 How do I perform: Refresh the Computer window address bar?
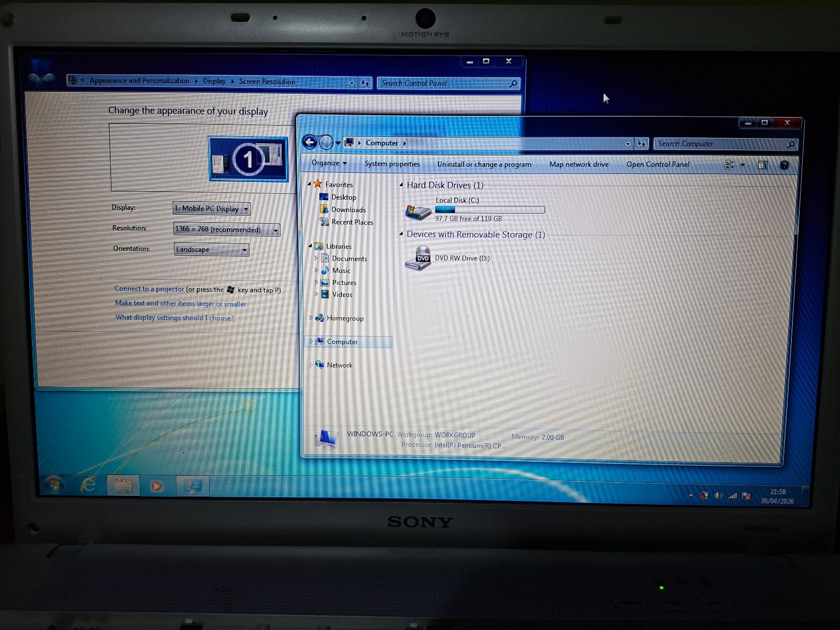point(641,143)
